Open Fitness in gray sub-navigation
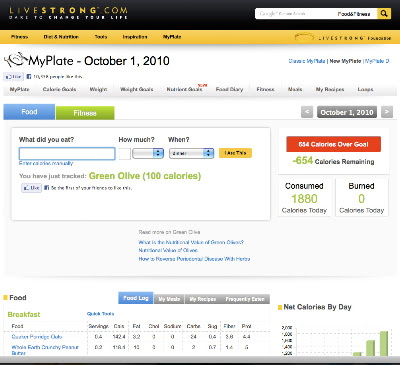 click(x=265, y=89)
